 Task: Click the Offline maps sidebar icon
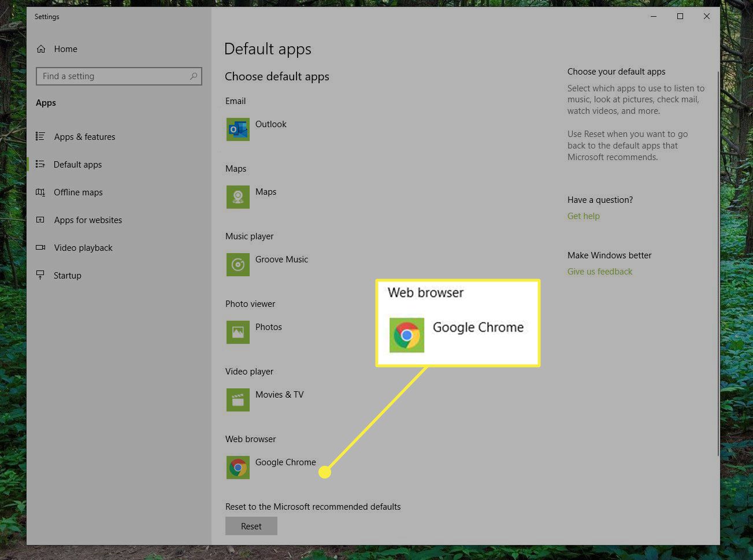tap(40, 192)
